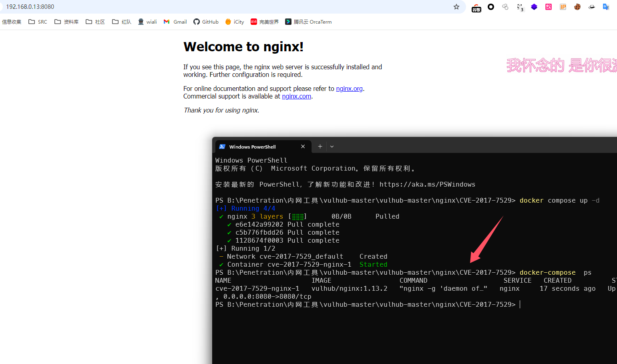
Task: Expand the 红队 bookmarks folder
Action: (122, 22)
